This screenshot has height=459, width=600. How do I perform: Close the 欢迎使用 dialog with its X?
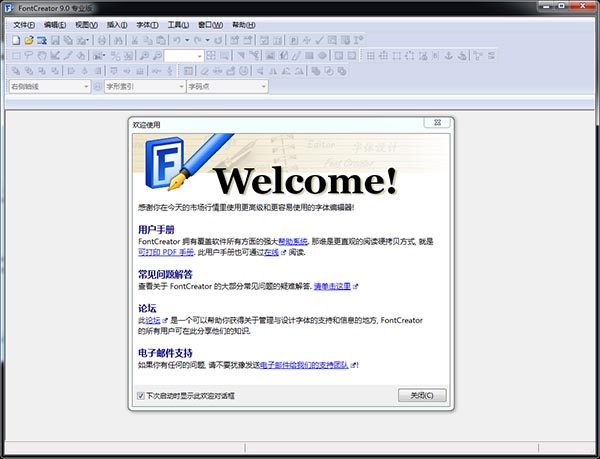[x=437, y=122]
